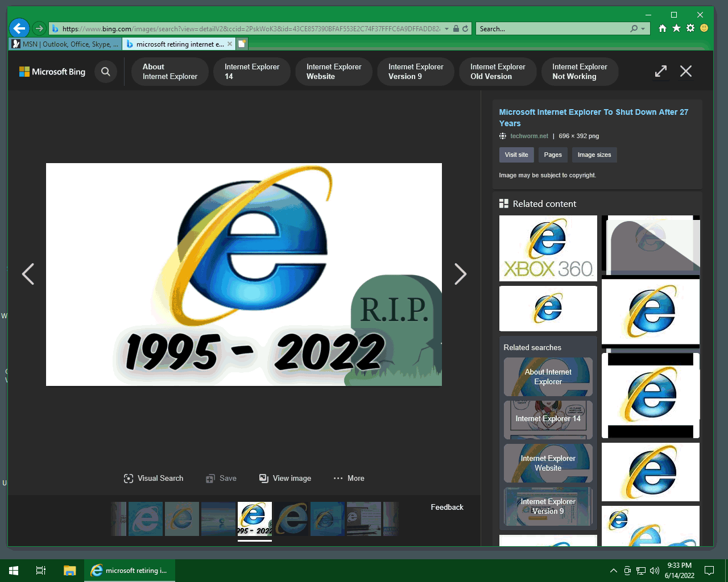Click in the IE Search... input box
This screenshot has height=582, width=728.
[552, 28]
